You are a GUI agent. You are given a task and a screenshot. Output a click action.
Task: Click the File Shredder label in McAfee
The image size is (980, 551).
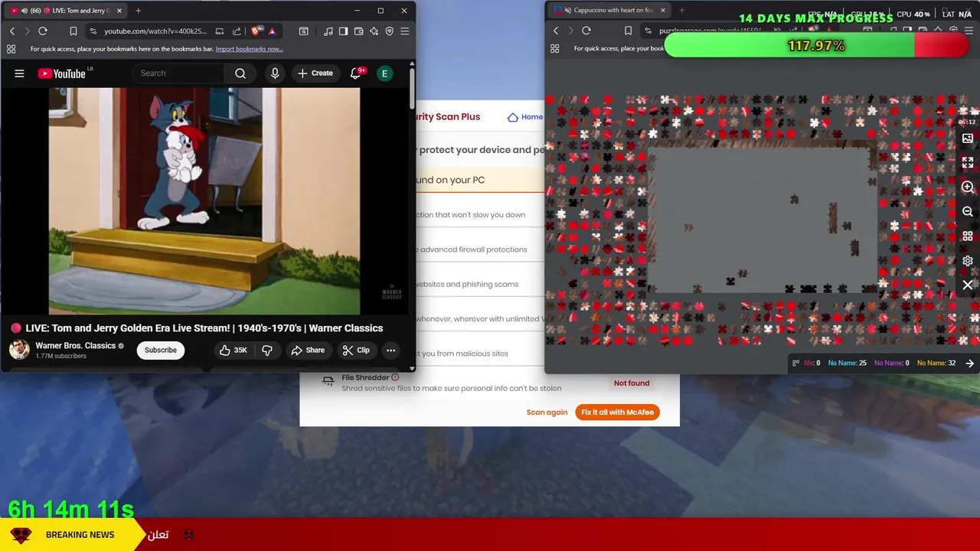tap(365, 377)
